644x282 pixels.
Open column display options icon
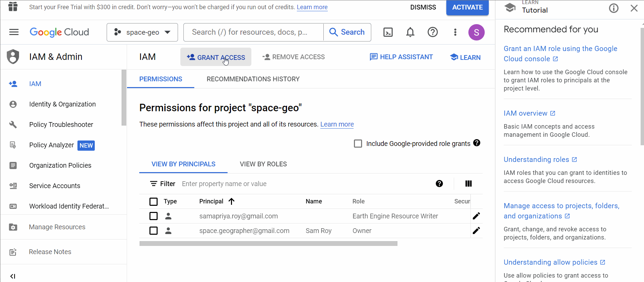point(468,184)
